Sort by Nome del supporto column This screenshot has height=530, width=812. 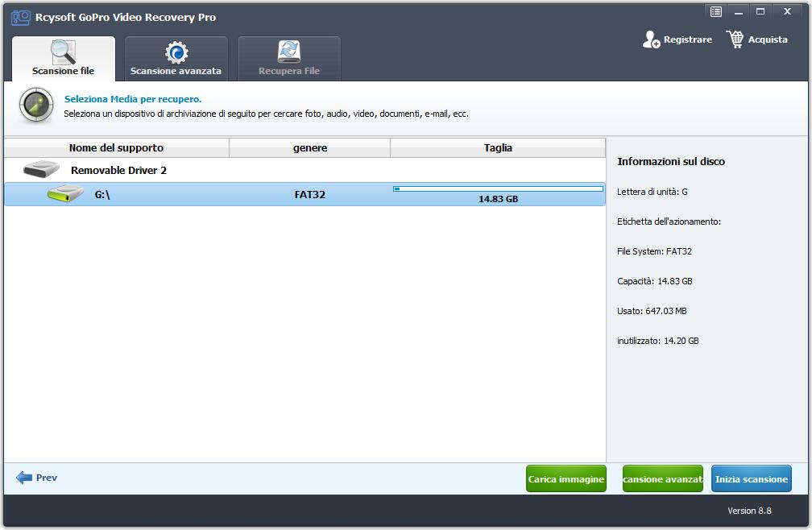pyautogui.click(x=116, y=148)
